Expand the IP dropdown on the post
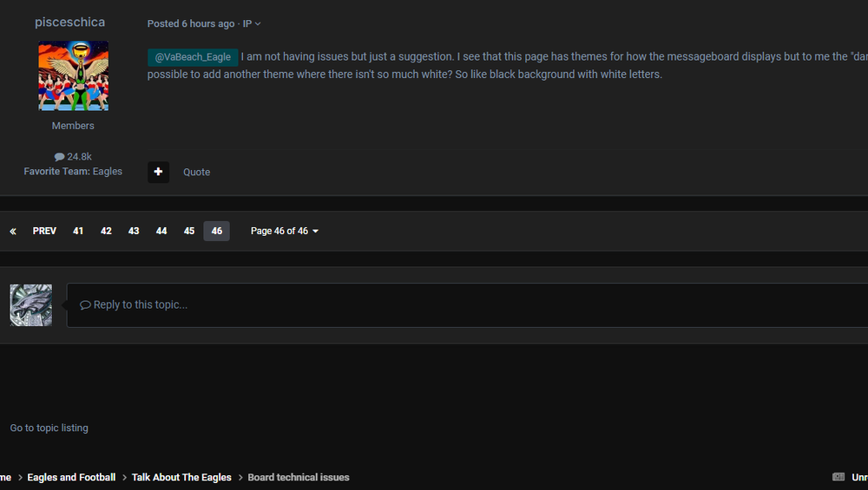 [x=252, y=23]
